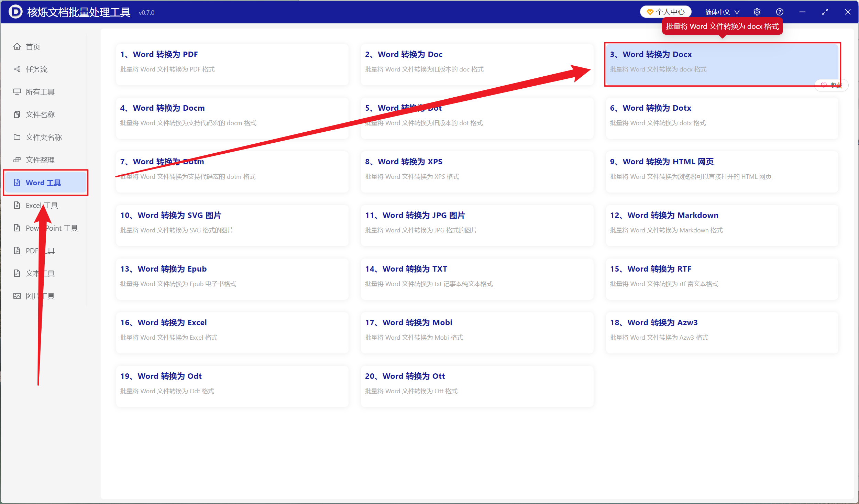Open settings gear in title bar
Image resolution: width=859 pixels, height=504 pixels.
tap(757, 12)
